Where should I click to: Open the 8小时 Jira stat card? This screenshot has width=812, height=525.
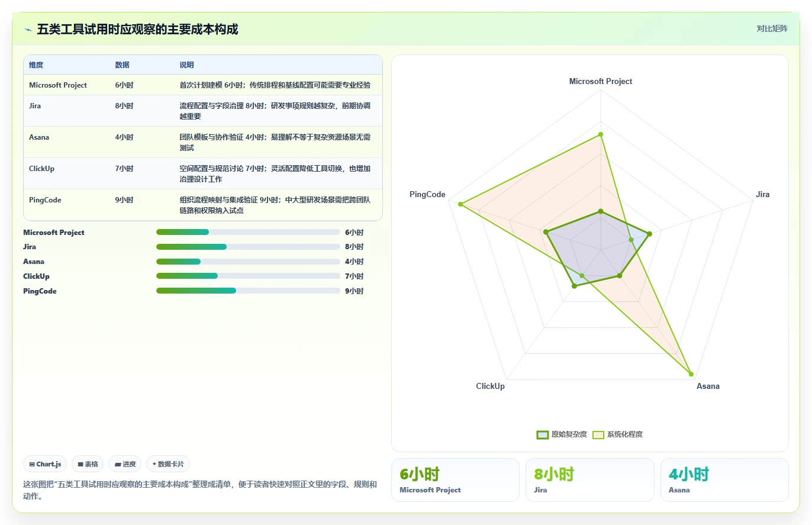pos(589,480)
